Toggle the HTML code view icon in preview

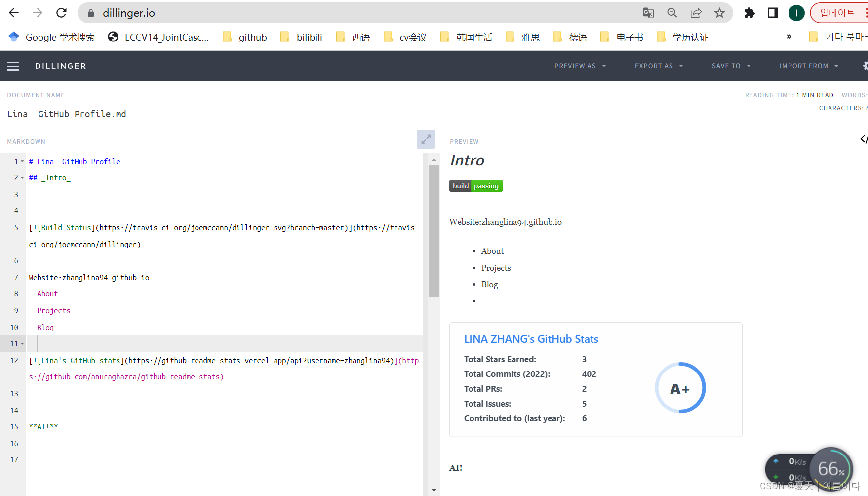point(864,139)
